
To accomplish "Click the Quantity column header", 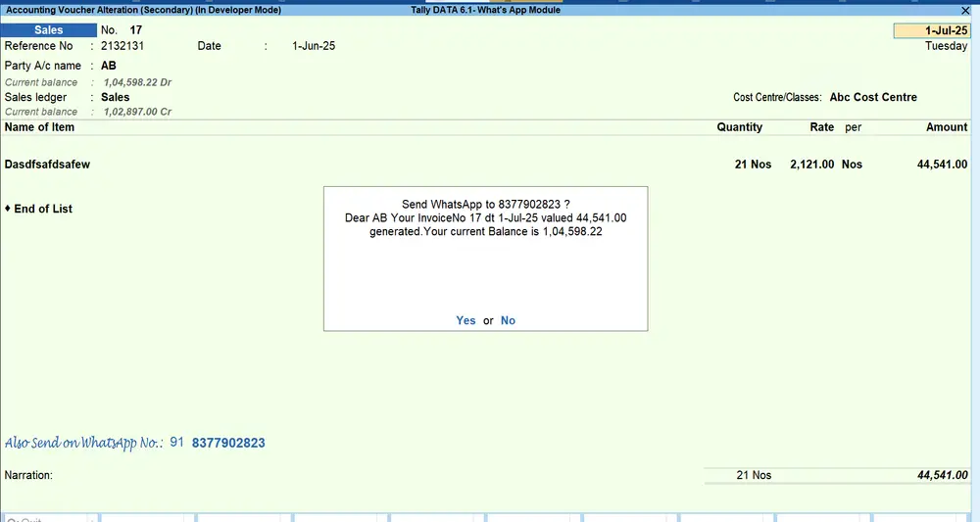I will click(739, 127).
